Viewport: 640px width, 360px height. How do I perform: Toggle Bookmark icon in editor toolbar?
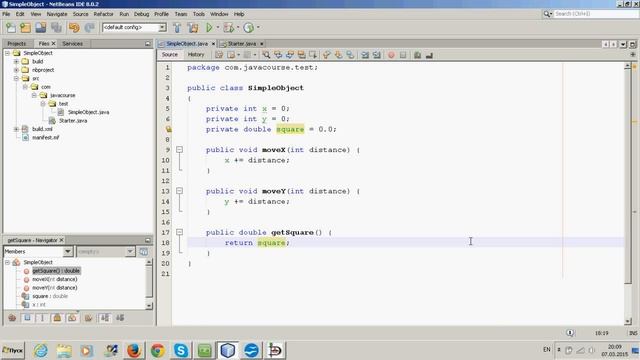point(350,55)
